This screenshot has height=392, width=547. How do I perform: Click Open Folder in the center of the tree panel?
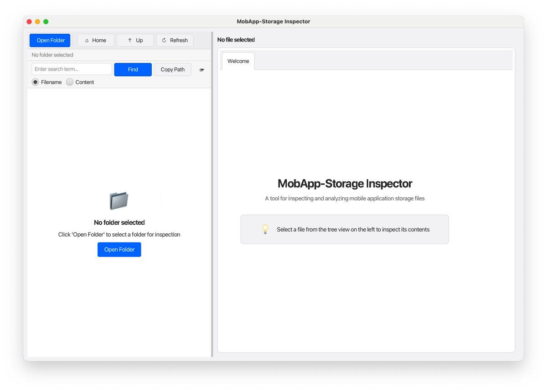click(x=119, y=249)
